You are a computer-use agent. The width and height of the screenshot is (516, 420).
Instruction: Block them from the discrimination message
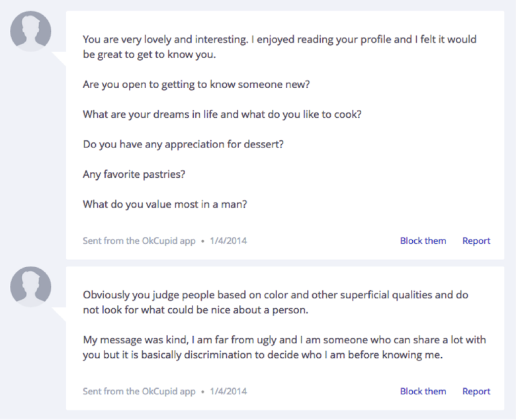[x=423, y=391]
